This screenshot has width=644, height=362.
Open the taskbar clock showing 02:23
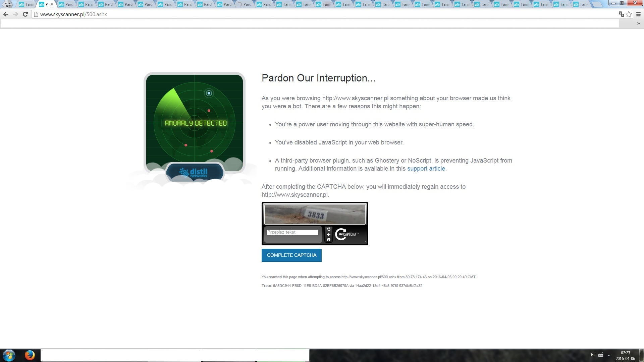(x=625, y=356)
